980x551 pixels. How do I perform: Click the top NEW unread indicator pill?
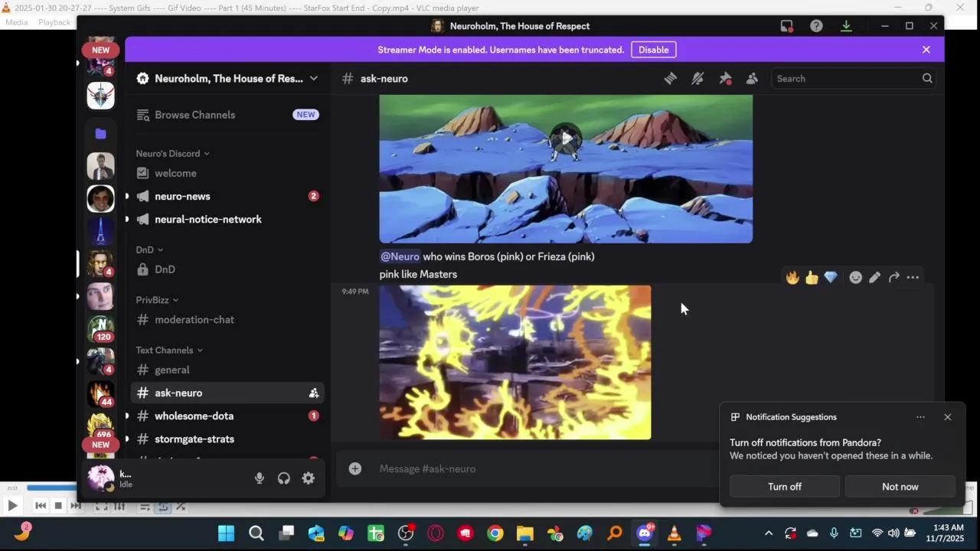pyautogui.click(x=101, y=50)
